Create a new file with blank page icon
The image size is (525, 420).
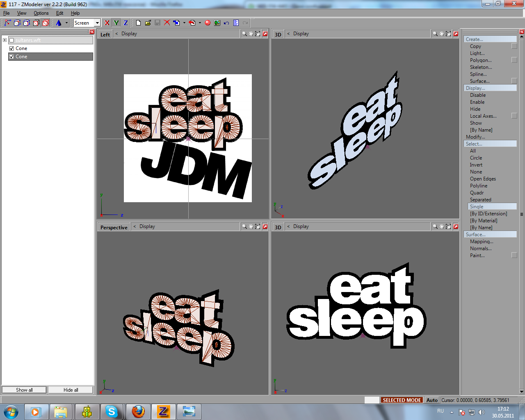pyautogui.click(x=139, y=23)
